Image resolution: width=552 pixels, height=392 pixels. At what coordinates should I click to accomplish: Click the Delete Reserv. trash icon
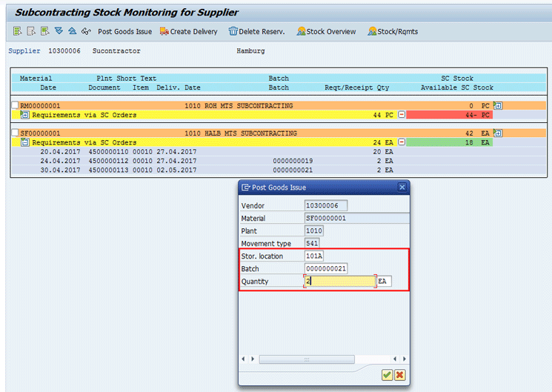[233, 31]
